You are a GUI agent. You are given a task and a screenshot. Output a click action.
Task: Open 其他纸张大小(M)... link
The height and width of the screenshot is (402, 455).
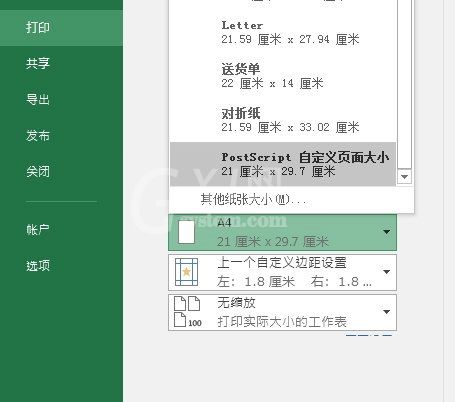tap(253, 200)
